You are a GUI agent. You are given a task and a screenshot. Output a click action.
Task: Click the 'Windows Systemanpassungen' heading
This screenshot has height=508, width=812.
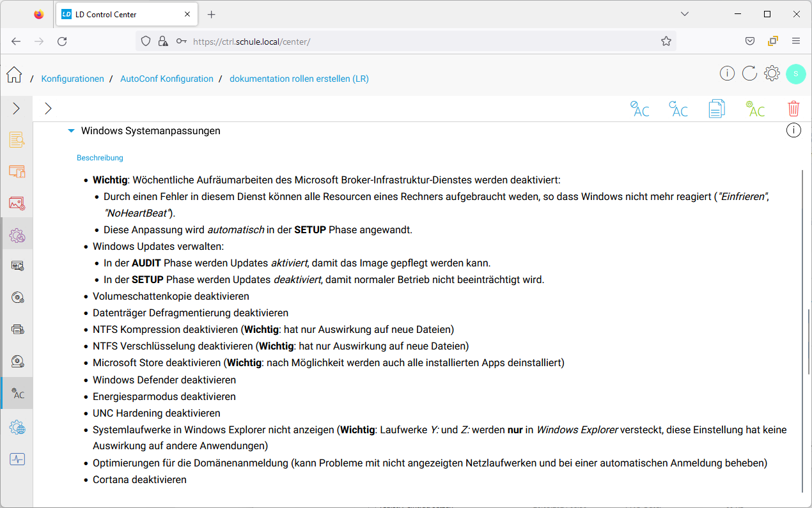pos(151,130)
